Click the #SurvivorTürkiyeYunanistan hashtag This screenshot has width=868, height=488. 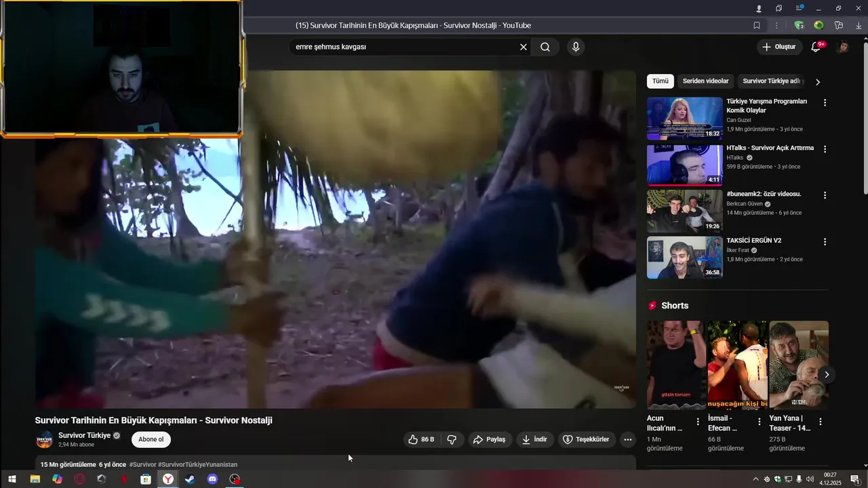point(197,465)
